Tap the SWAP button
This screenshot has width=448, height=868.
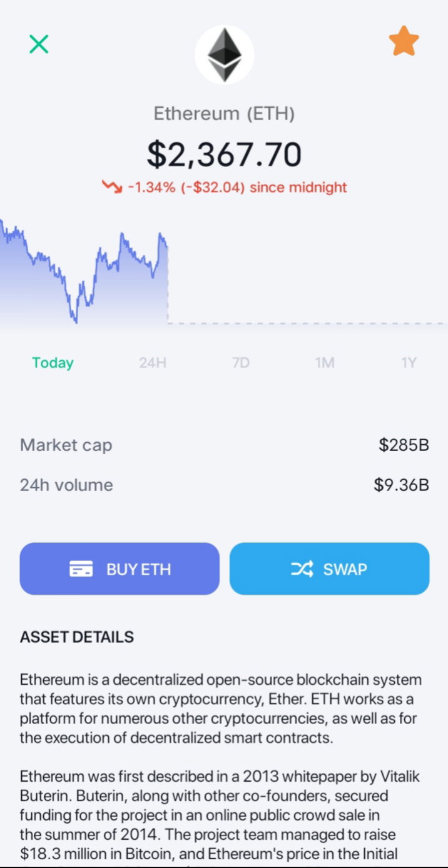pyautogui.click(x=330, y=568)
